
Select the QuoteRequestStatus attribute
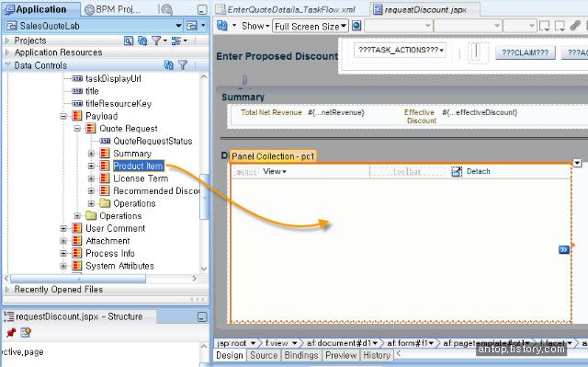point(153,141)
